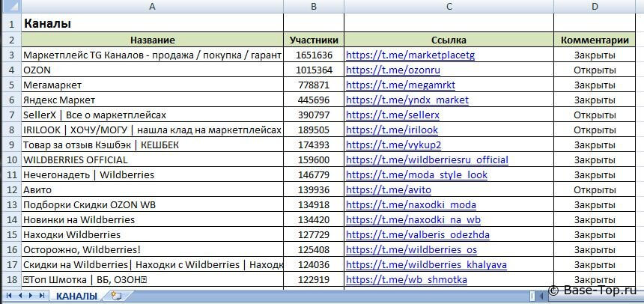
Task: Select column A header
Action: point(152,7)
